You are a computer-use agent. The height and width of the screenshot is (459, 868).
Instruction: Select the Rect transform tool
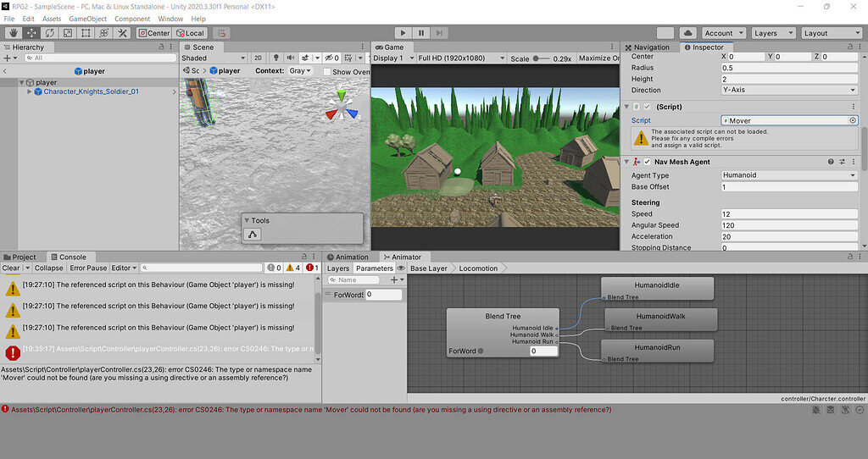[x=86, y=33]
